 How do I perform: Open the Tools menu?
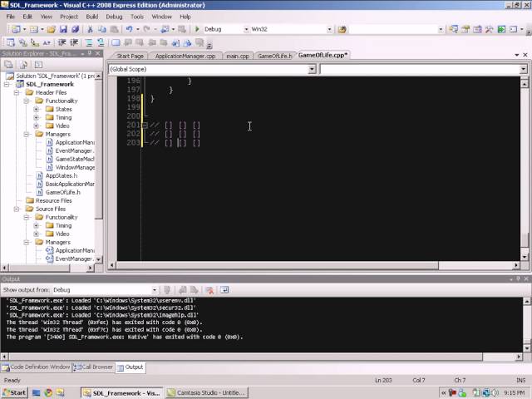137,17
